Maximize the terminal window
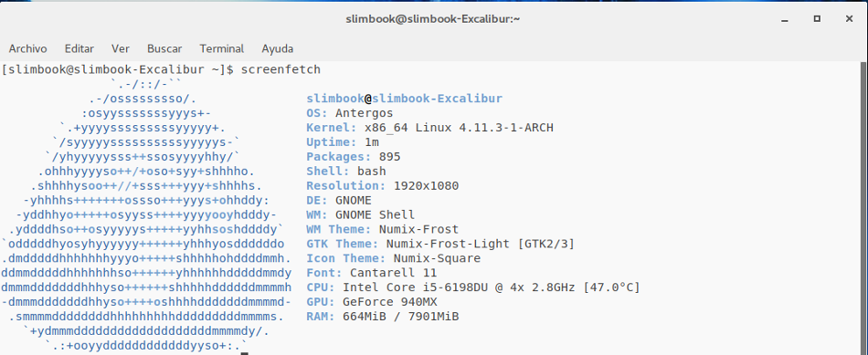The width and height of the screenshot is (868, 355). (x=817, y=19)
